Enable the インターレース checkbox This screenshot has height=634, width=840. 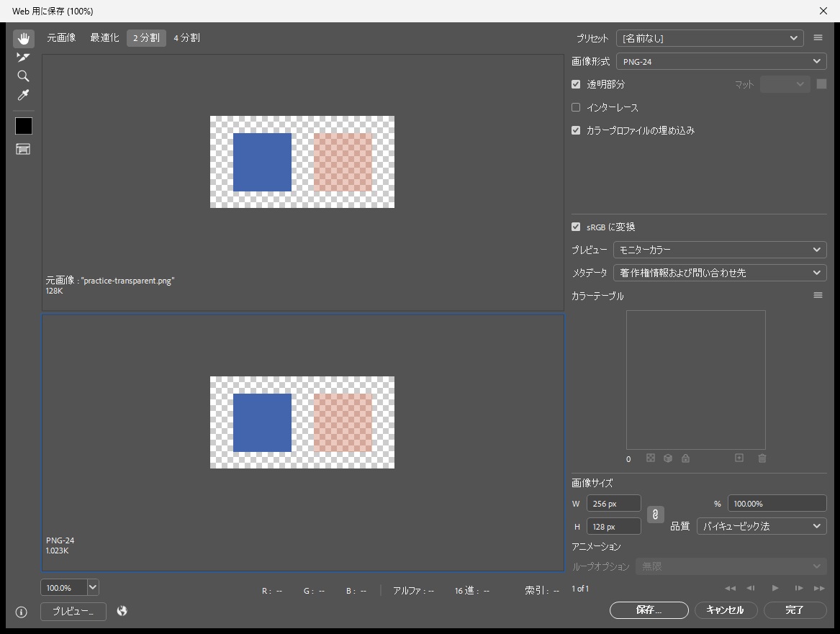[x=576, y=107]
